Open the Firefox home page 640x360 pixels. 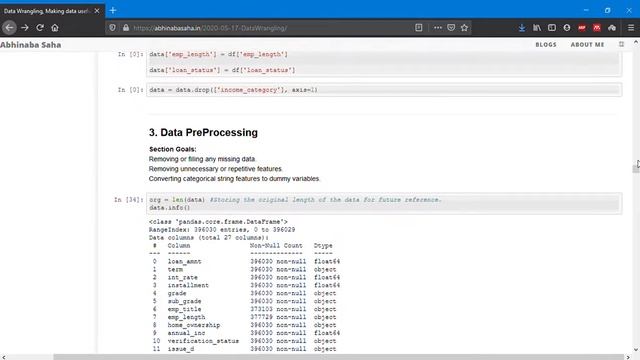click(x=55, y=28)
